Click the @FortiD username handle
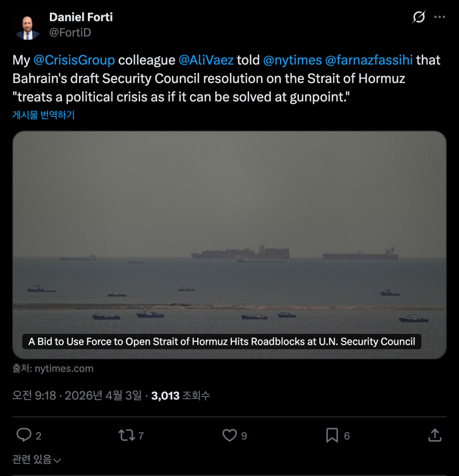The image size is (459, 476). (70, 32)
